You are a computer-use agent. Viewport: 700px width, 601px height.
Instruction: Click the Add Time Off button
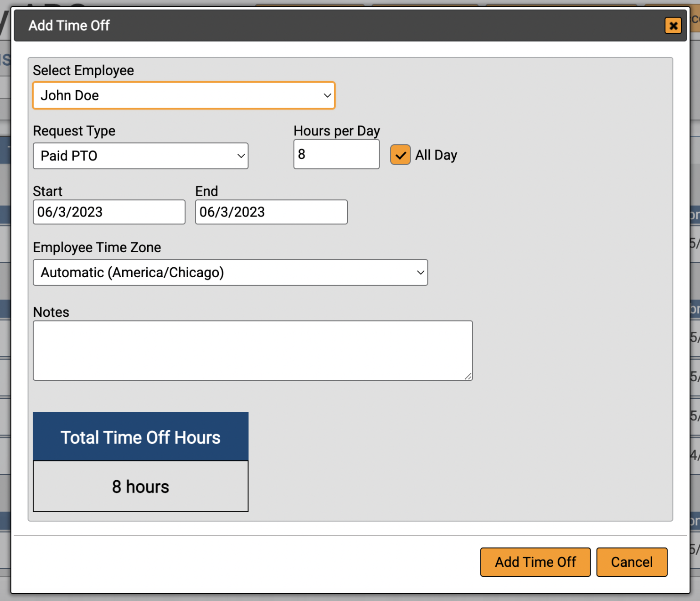[535, 562]
